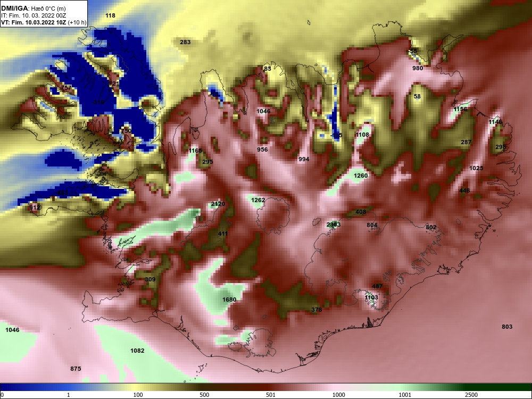Click the map value 1156
The height and width of the screenshot is (399, 532).
click(x=460, y=109)
